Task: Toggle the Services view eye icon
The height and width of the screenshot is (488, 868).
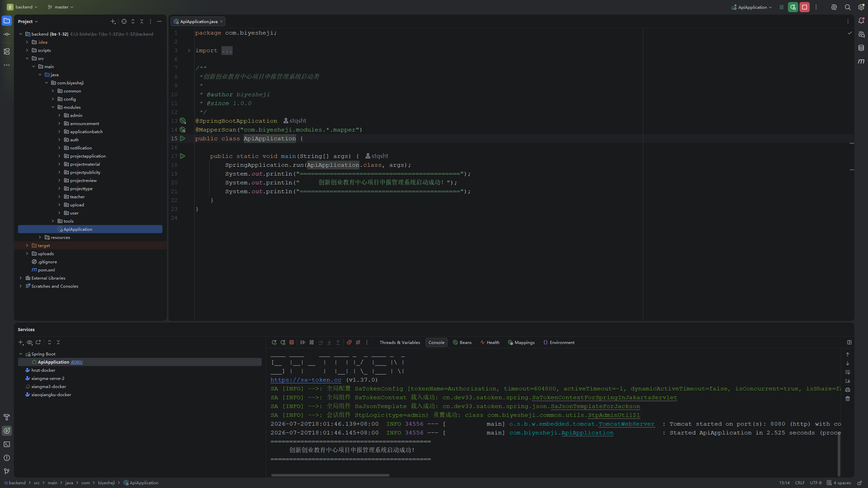Action: coord(29,342)
